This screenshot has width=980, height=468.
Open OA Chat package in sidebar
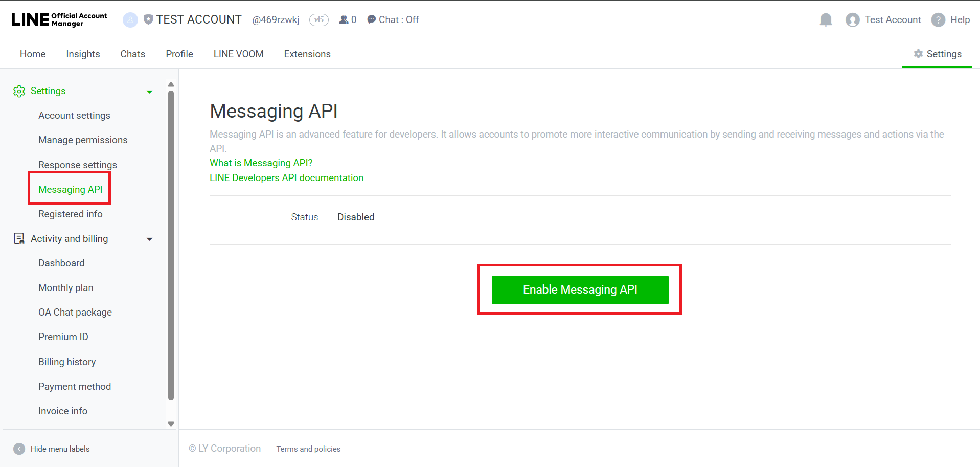75,312
